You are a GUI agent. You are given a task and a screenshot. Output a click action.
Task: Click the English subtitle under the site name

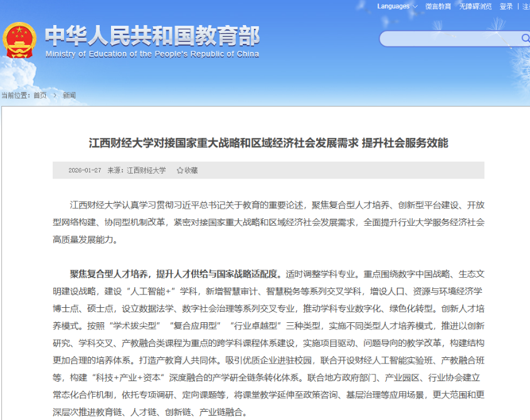tap(152, 54)
